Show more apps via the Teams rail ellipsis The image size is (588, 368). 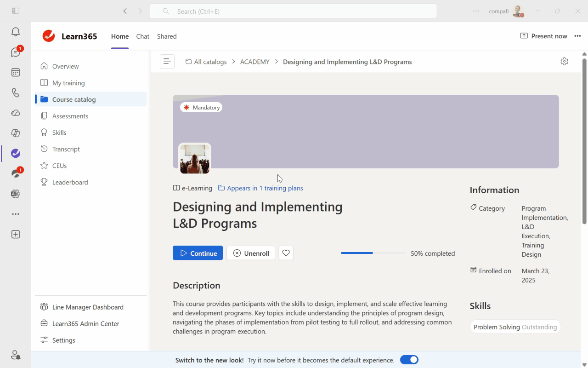click(x=15, y=213)
